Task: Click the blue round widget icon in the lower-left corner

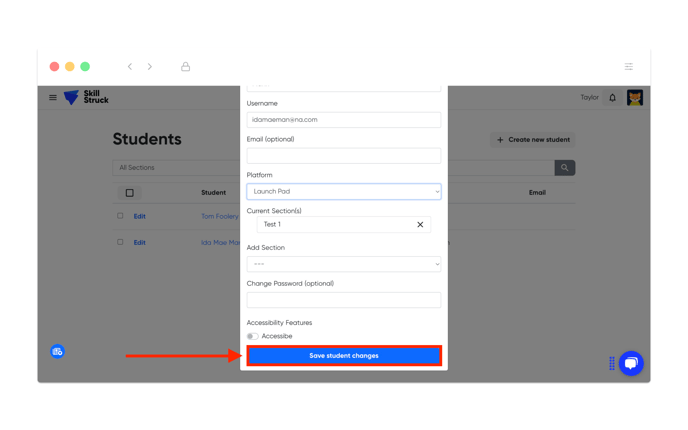Action: [57, 351]
